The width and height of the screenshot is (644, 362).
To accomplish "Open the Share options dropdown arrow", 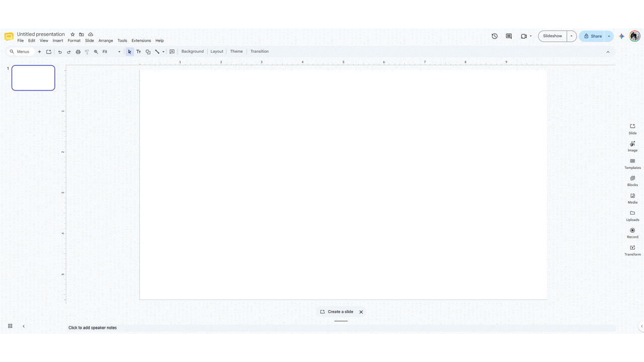I will click(609, 36).
